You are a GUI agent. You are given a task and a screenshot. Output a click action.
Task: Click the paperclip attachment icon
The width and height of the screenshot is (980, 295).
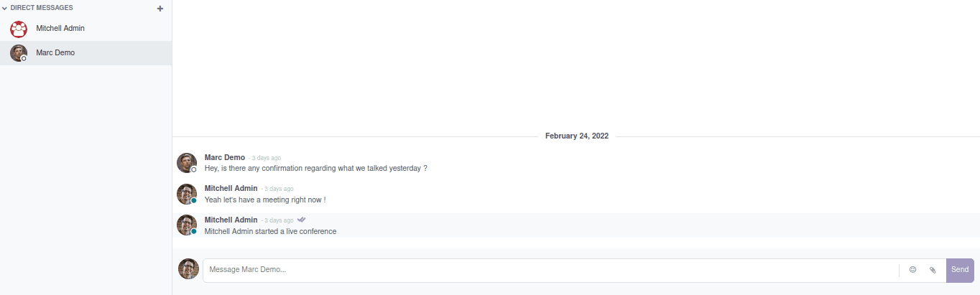pyautogui.click(x=933, y=270)
